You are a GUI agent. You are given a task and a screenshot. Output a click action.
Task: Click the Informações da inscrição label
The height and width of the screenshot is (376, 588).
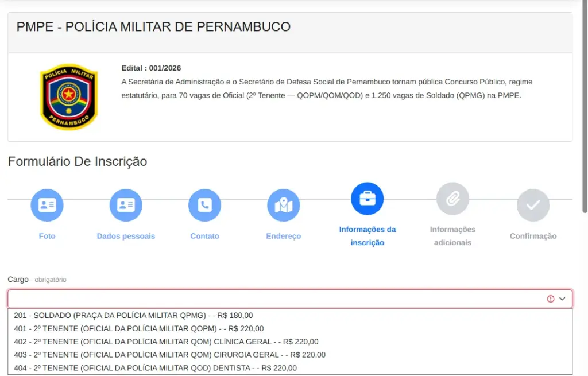[367, 236]
